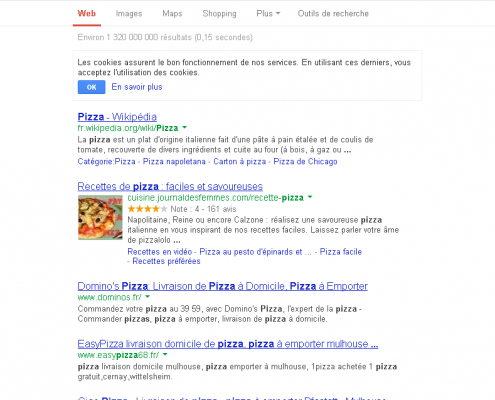Open the Images search tab
This screenshot has width=495, height=400.
point(129,14)
